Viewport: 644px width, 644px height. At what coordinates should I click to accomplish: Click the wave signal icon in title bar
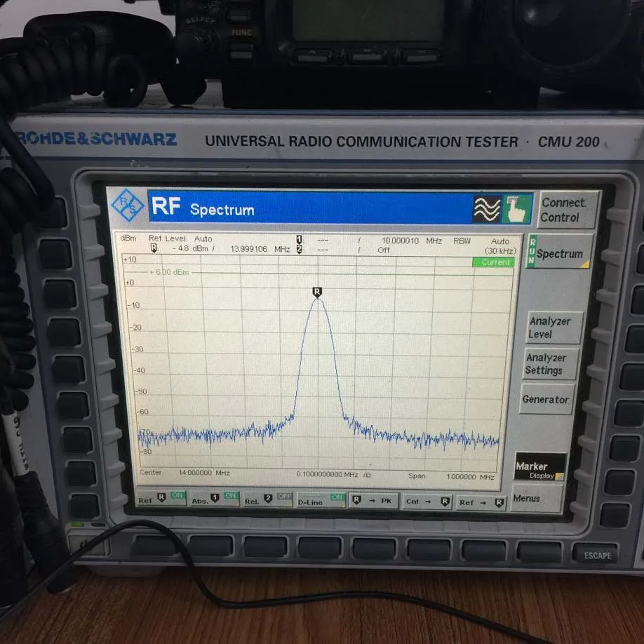pos(487,208)
